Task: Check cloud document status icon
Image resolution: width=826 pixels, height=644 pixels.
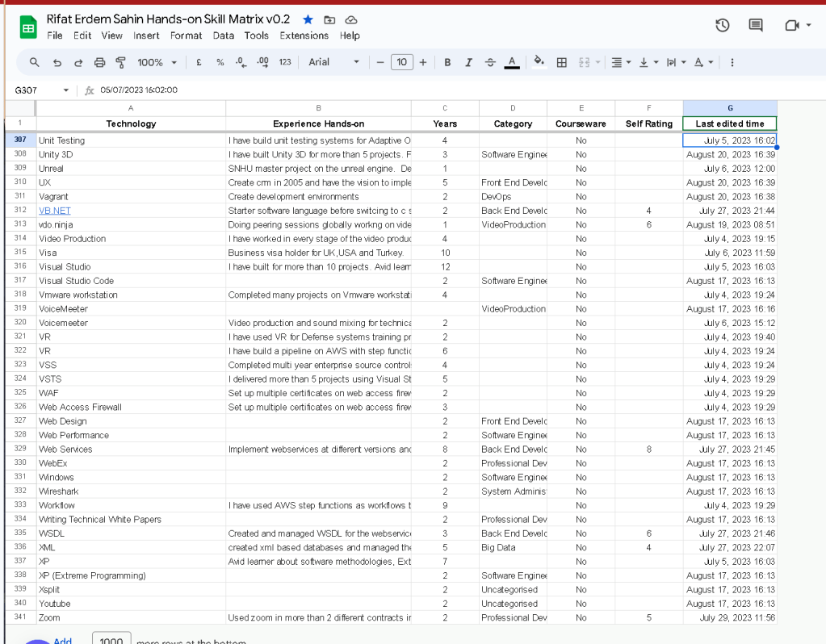Action: tap(351, 20)
